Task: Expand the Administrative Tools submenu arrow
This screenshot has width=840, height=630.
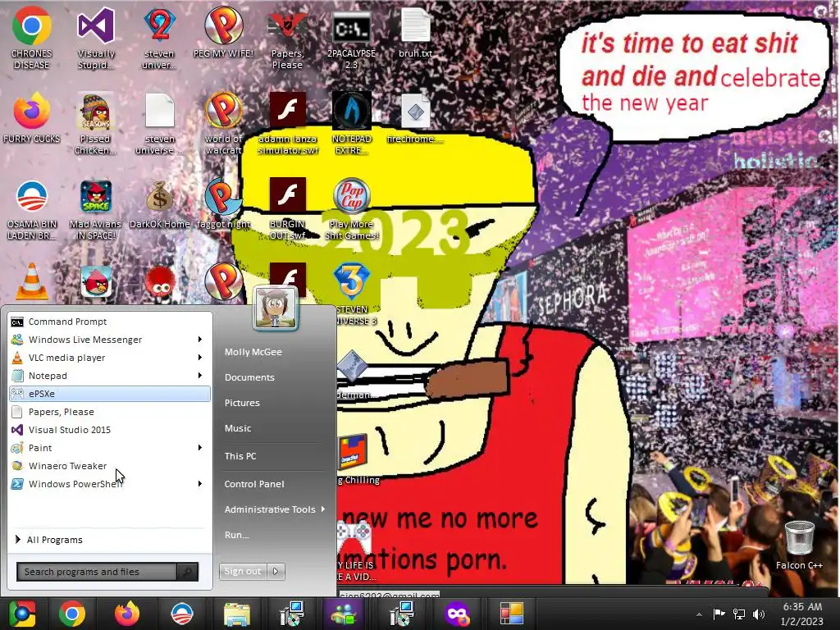Action: pos(323,509)
